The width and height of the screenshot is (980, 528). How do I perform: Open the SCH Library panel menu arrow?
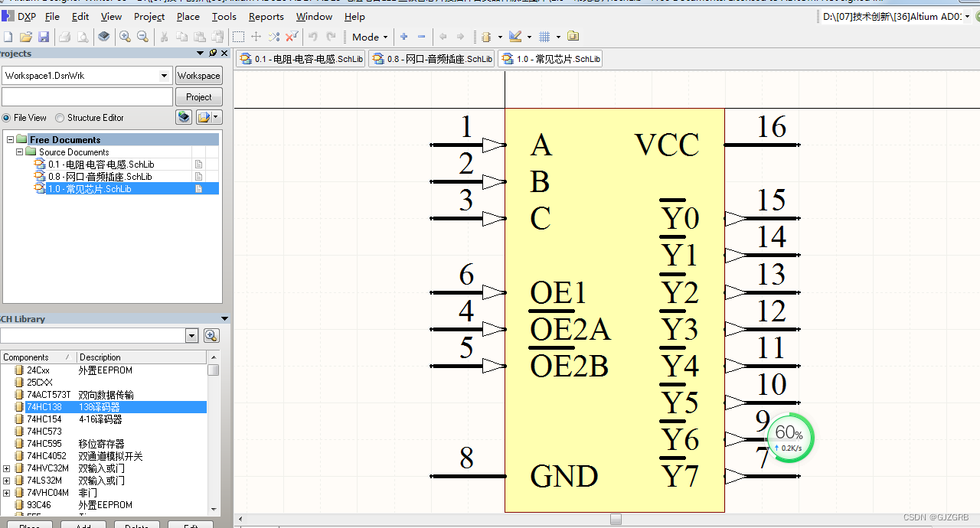point(224,319)
